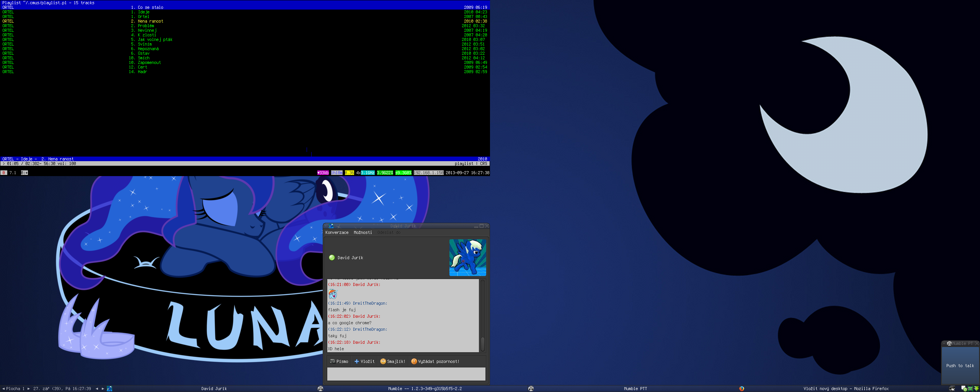Click IP address 192.168.1.150 in status bar
This screenshot has height=392, width=980.
click(428, 173)
